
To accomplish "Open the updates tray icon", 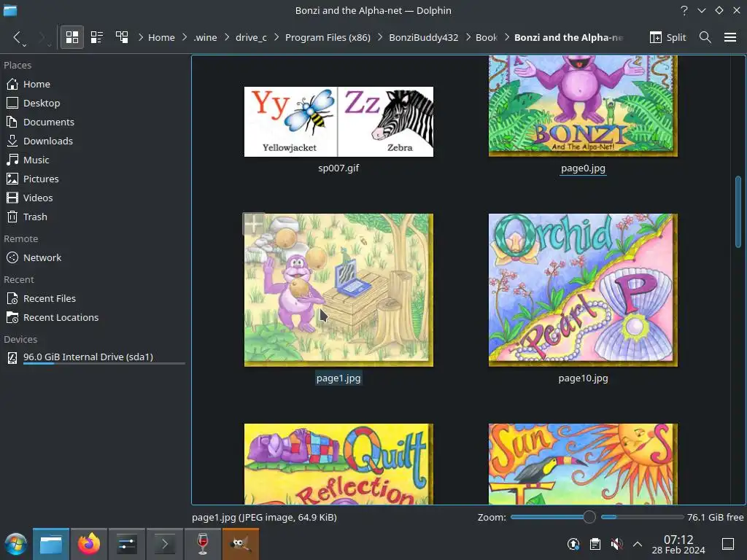I will point(573,544).
